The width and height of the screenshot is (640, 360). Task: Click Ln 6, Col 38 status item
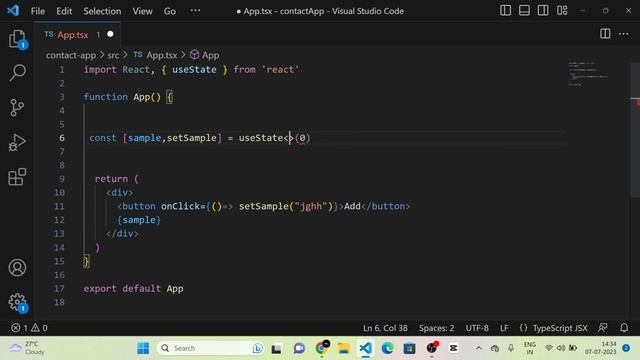(x=385, y=328)
